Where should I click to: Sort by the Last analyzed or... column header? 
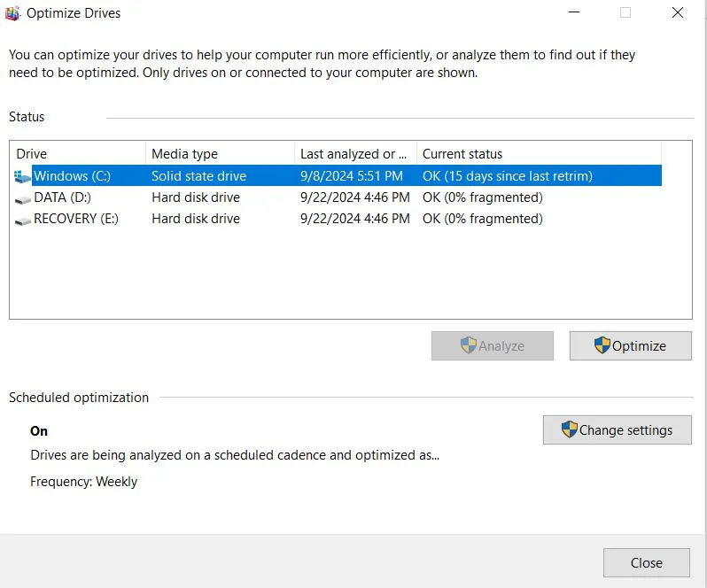356,154
